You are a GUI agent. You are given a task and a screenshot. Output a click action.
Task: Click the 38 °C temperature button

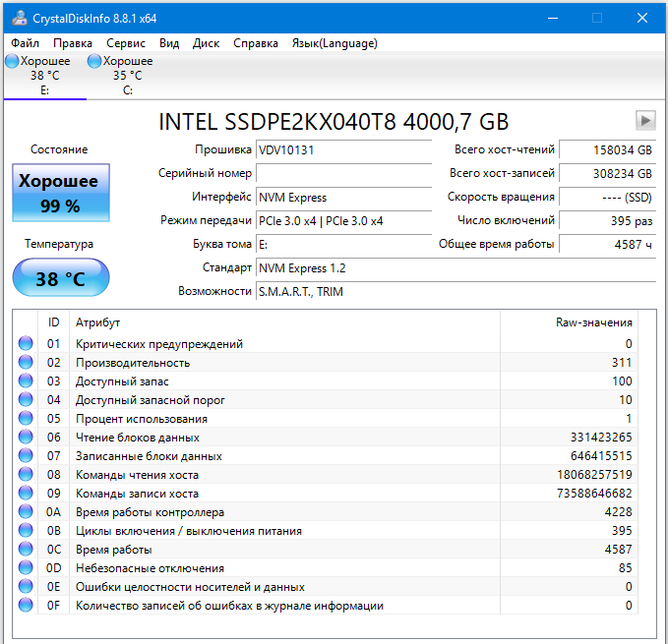[x=61, y=278]
